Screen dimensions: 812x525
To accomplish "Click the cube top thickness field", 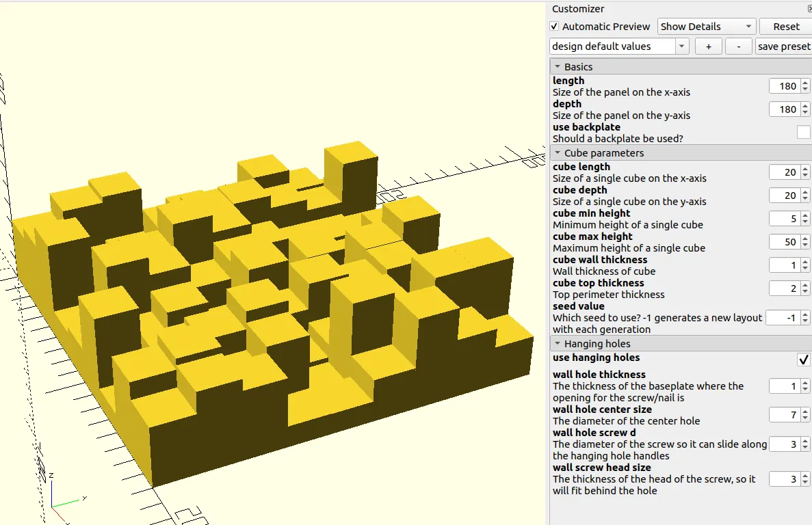I will 784,288.
